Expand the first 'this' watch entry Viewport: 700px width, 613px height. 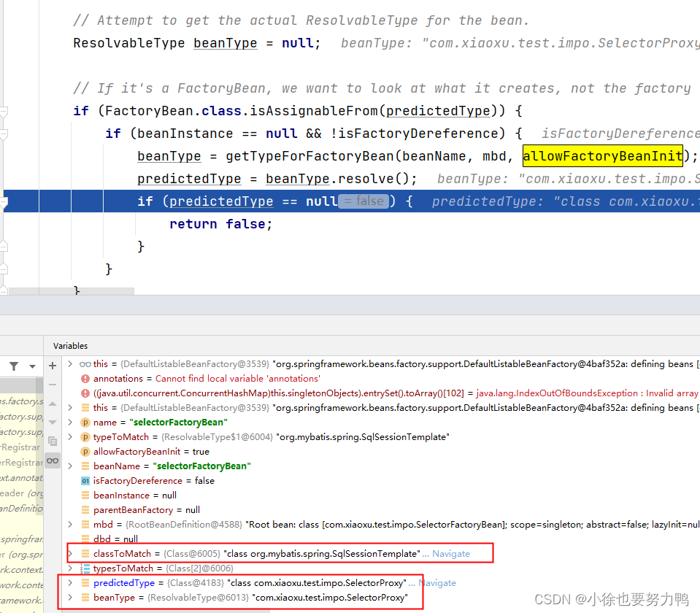[70, 364]
